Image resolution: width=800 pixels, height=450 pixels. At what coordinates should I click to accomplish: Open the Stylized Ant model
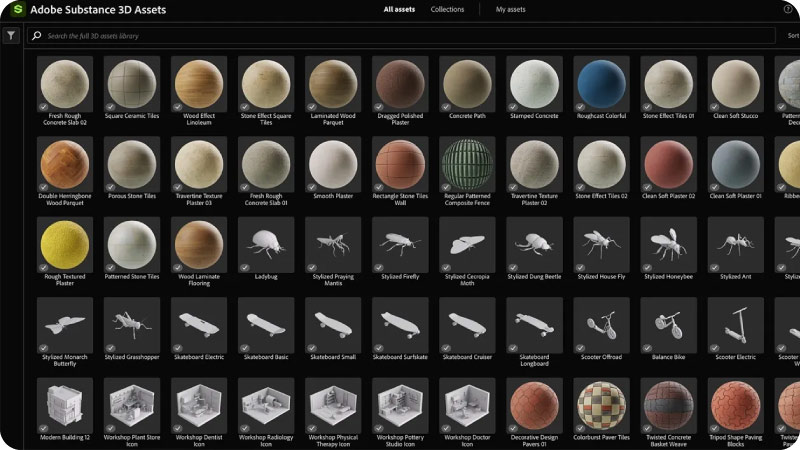[x=736, y=245]
